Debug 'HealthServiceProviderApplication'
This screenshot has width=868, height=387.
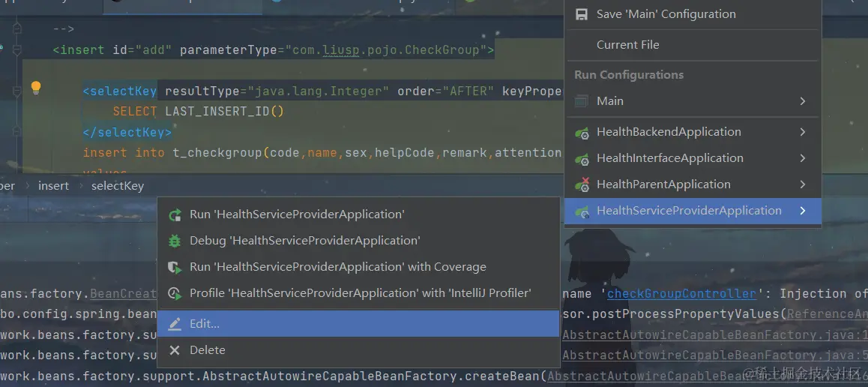358,240
